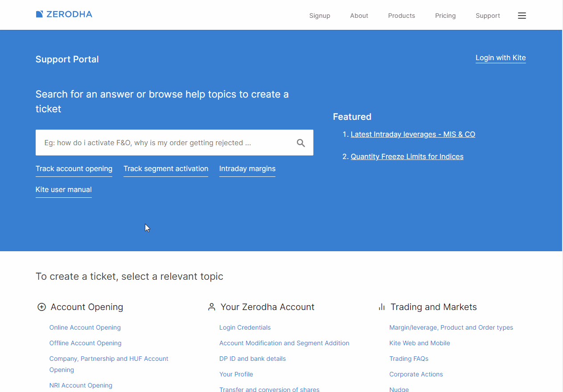Screen dimensions: 563x392
Task: Select the Trading and Markets heading
Action: 434,307
